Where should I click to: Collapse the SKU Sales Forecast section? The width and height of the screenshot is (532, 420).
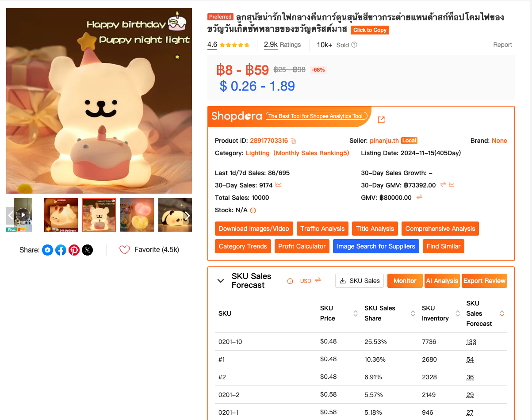click(221, 281)
